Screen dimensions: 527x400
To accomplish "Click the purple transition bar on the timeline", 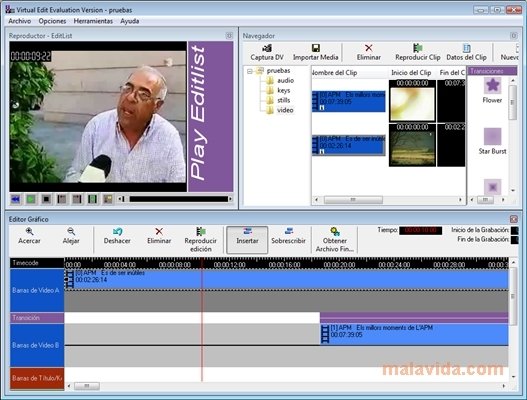I will (414, 317).
